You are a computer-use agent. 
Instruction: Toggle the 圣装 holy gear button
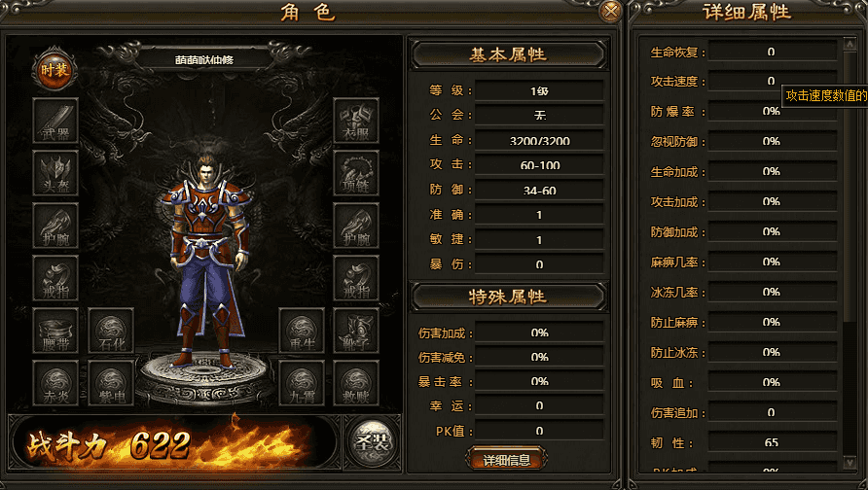[372, 442]
